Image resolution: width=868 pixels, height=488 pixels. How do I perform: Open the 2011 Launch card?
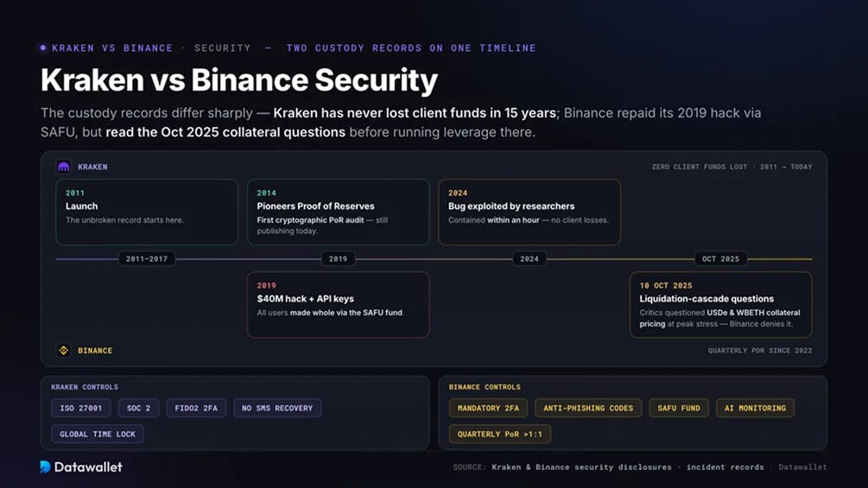click(x=147, y=212)
